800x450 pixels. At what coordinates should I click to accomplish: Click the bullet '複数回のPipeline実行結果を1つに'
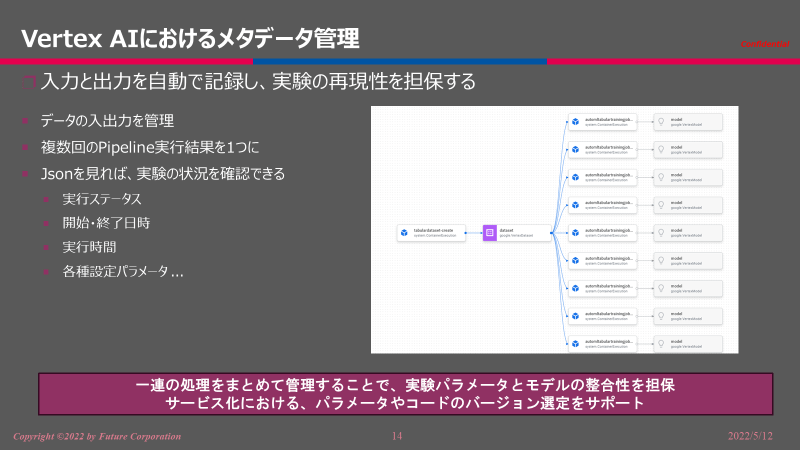pyautogui.click(x=150, y=147)
